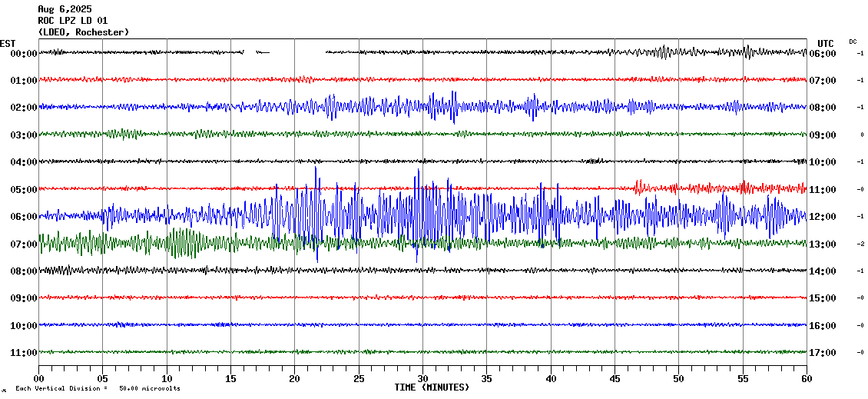The width and height of the screenshot is (868, 399).
Task: Select the 60 minute axis label
Action: [x=806, y=379]
